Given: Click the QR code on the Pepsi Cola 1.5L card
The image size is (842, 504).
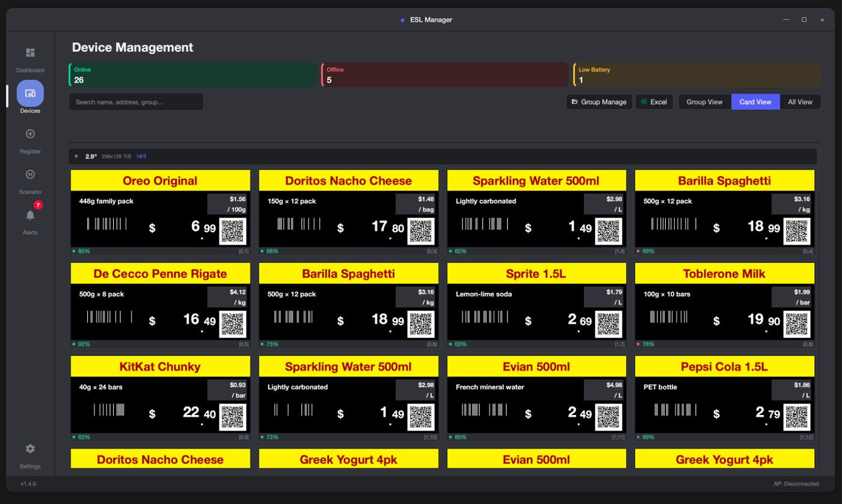Looking at the screenshot, I should click(x=797, y=417).
